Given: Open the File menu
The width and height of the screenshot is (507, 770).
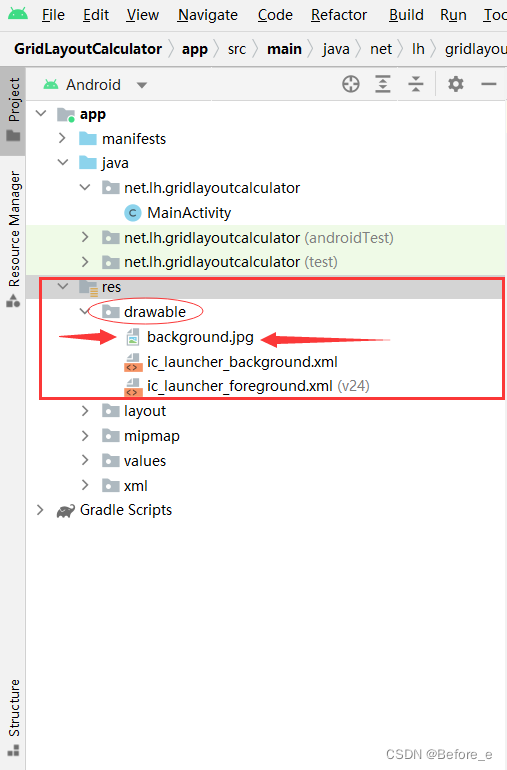Looking at the screenshot, I should pos(53,15).
